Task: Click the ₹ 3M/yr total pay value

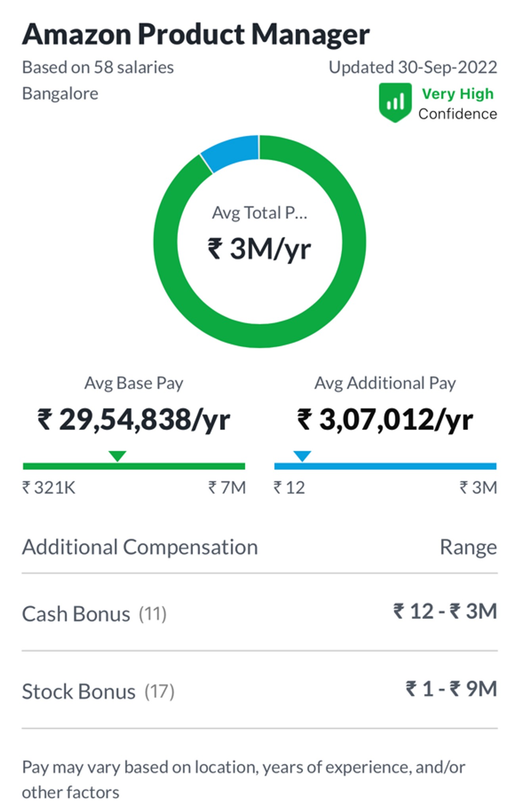Action: point(259,249)
